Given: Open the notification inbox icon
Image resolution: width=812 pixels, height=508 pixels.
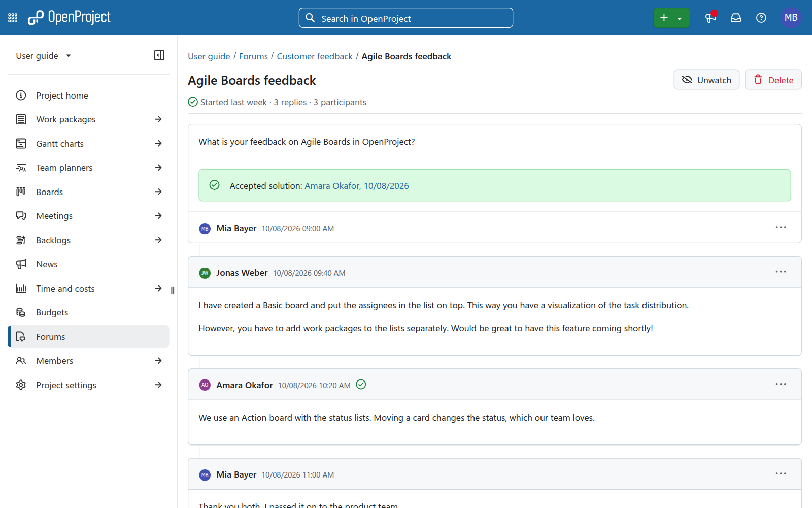Looking at the screenshot, I should point(736,18).
